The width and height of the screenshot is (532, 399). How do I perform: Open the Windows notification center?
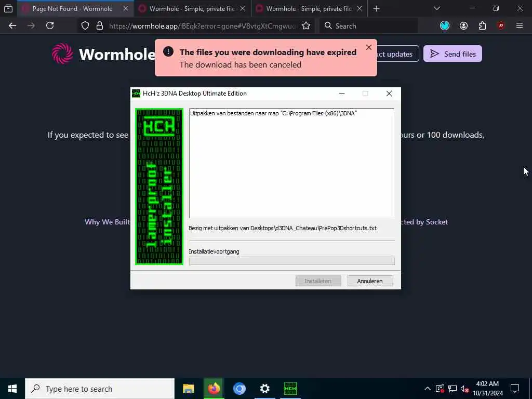coord(515,389)
